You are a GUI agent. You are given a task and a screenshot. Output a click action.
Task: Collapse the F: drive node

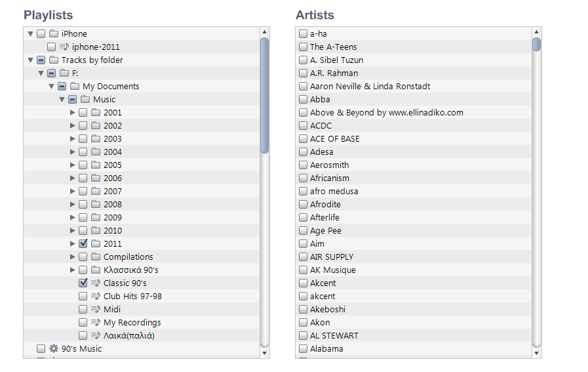click(x=41, y=73)
